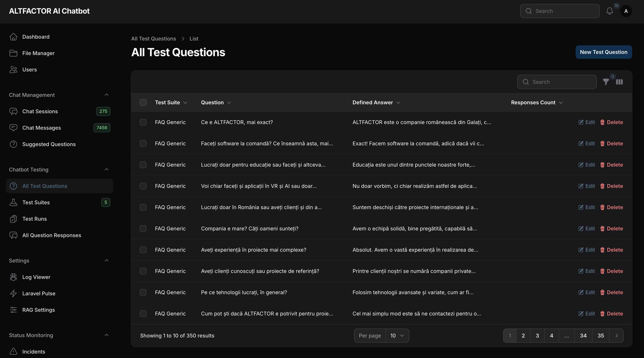Image resolution: width=644 pixels, height=358 pixels.
Task: Check the checkbox for 'Ce e ALTFACTOR, mai exact?'
Action: (x=143, y=122)
